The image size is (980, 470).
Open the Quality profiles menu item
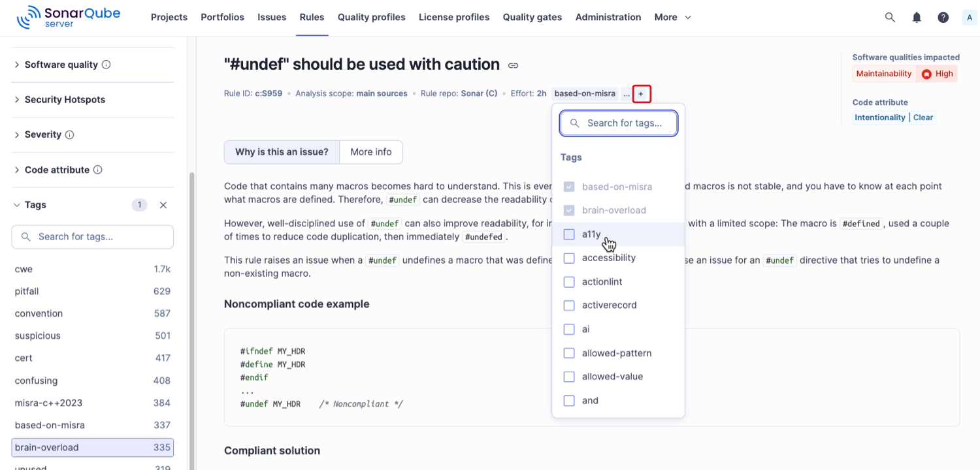(371, 18)
